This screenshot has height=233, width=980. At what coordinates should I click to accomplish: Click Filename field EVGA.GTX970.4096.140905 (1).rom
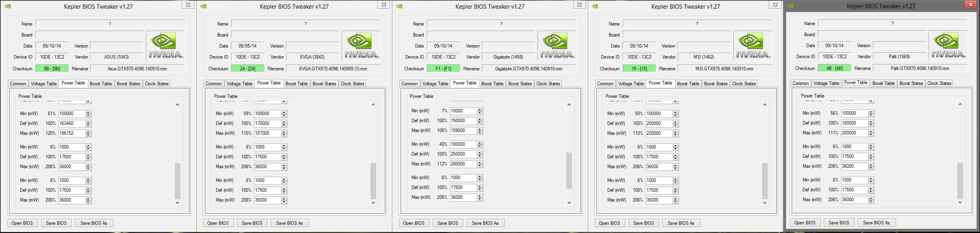333,68
